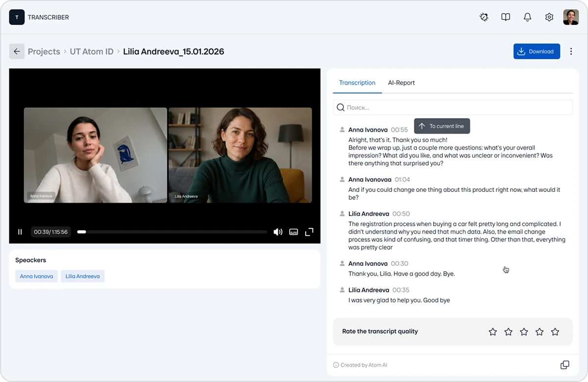Click speaker icon for Anna Ivanova 00:55

(342, 130)
